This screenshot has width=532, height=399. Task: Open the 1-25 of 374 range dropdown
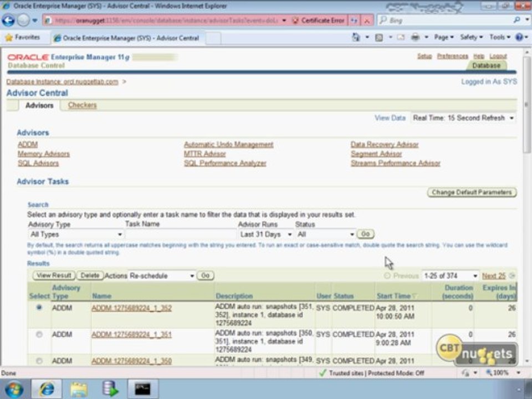click(450, 276)
